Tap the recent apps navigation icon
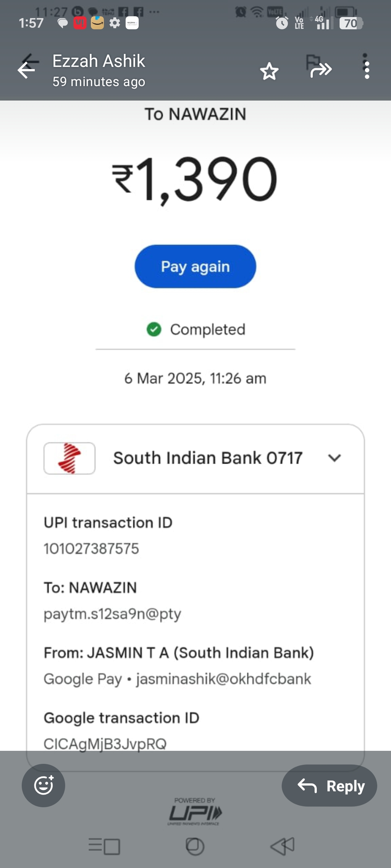391x868 pixels. (104, 846)
